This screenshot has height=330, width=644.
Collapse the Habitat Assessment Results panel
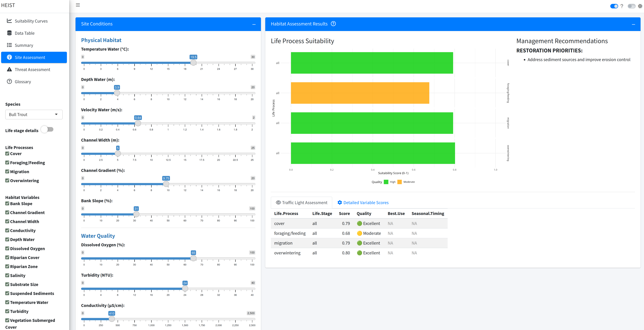(633, 24)
